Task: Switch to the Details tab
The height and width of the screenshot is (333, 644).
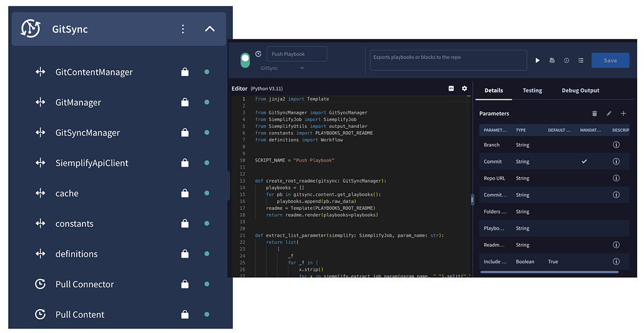Action: click(494, 90)
